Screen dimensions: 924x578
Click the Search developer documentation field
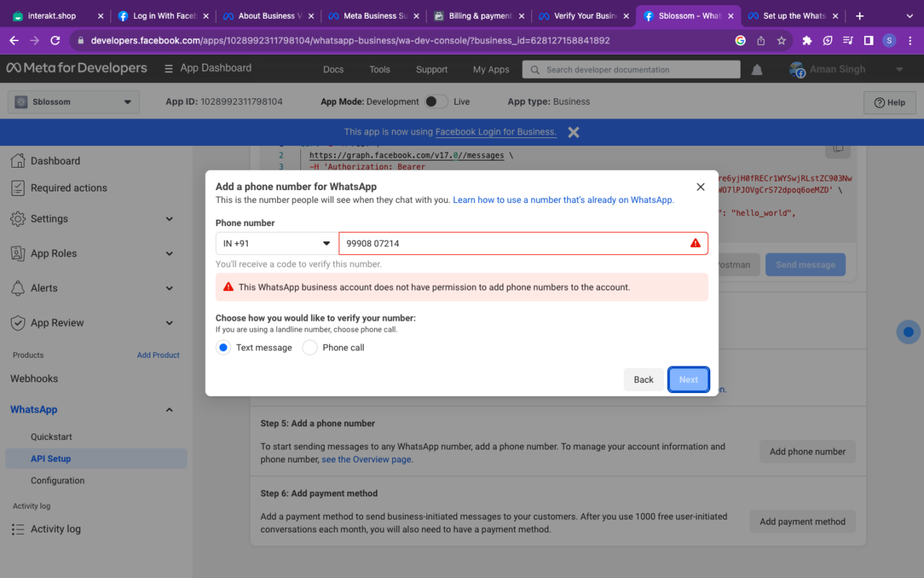tap(632, 69)
